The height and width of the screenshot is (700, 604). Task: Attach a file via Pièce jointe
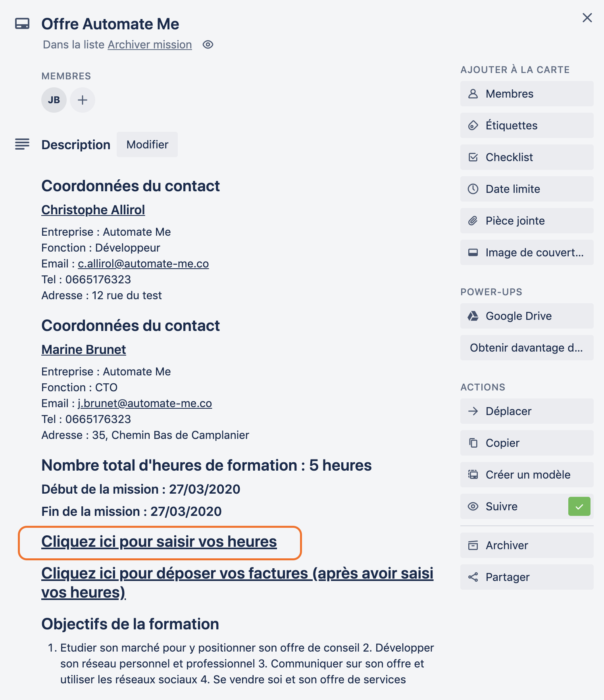[527, 221]
